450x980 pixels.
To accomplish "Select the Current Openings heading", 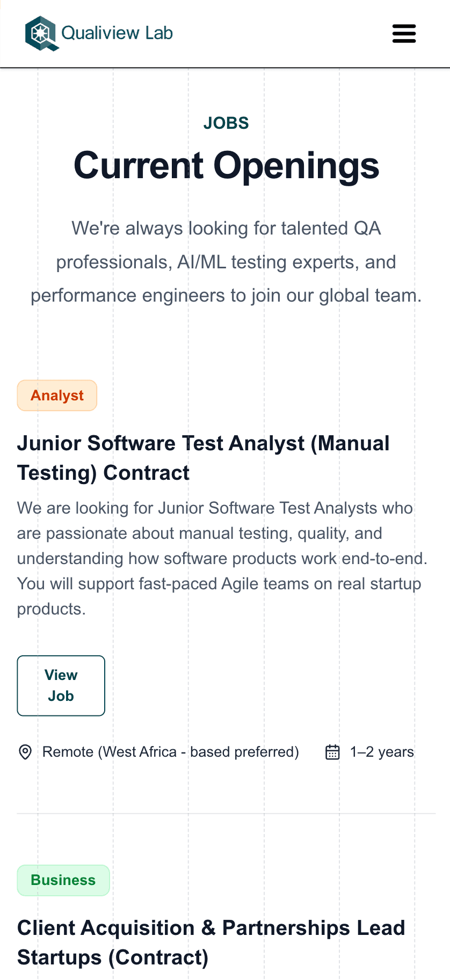I will tap(226, 165).
